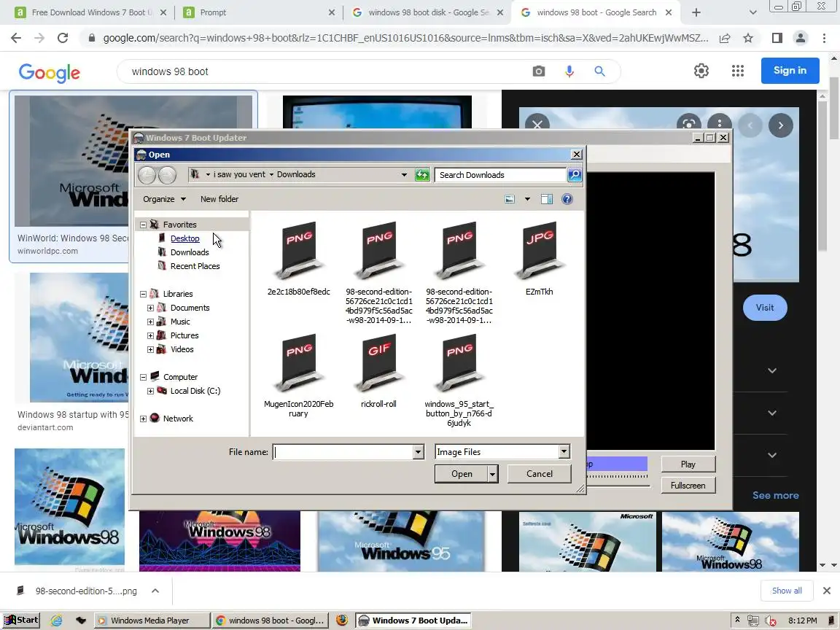Click Firefox icon in taskbar
Image resolution: width=840 pixels, height=630 pixels.
(342, 621)
